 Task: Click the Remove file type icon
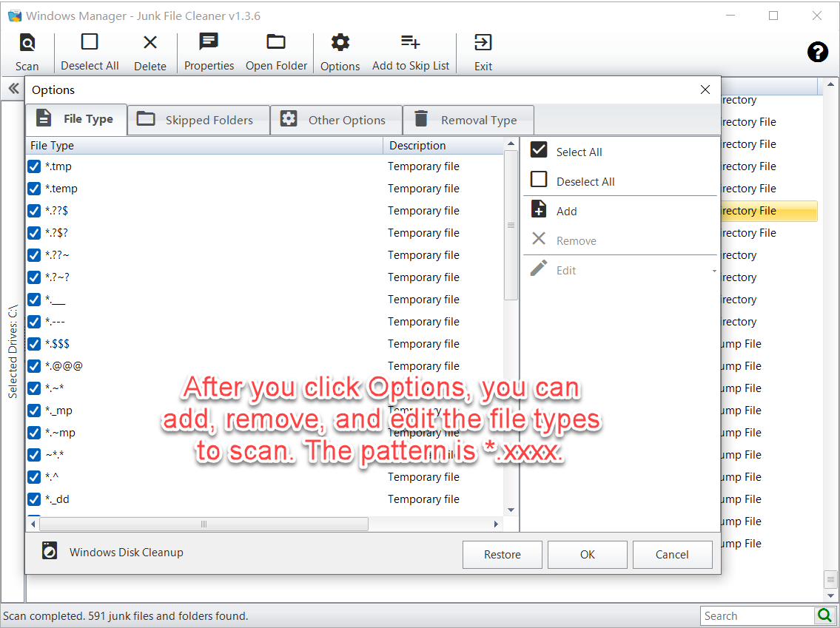pyautogui.click(x=539, y=238)
